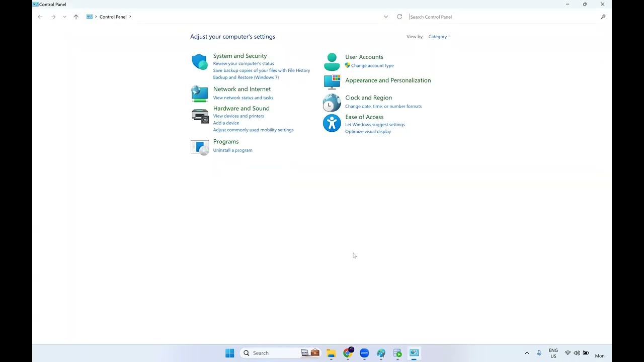The image size is (644, 362).
Task: Open Adjust commonly used mobility settings
Action: pyautogui.click(x=253, y=130)
